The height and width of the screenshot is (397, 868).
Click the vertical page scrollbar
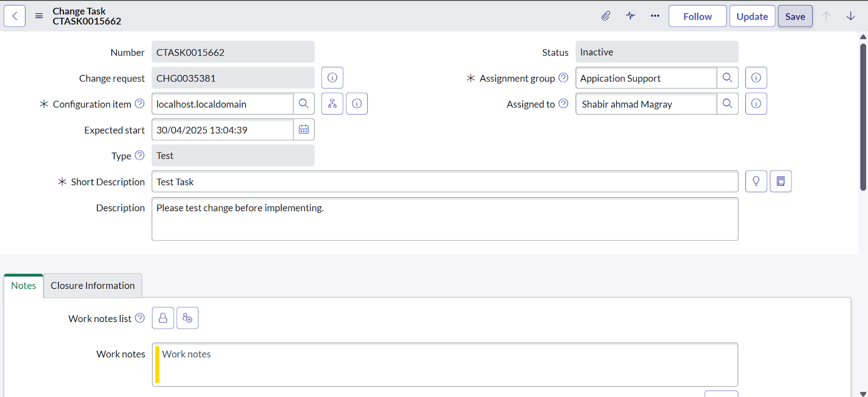click(863, 117)
